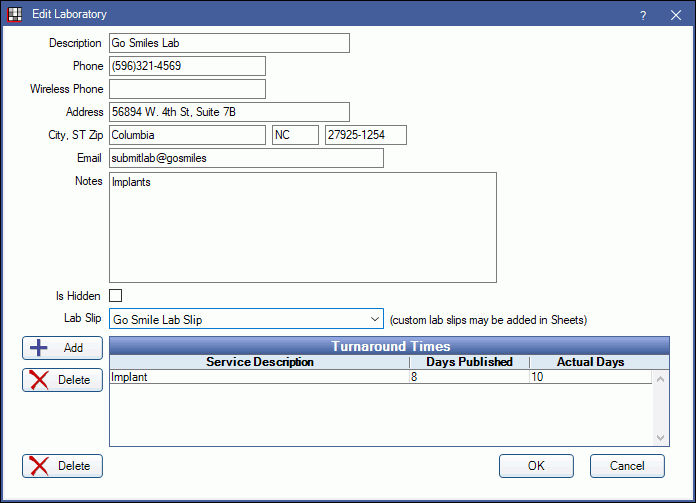Select the Implant row in Turnaround Times
The width and height of the screenshot is (696, 503).
pos(258,378)
